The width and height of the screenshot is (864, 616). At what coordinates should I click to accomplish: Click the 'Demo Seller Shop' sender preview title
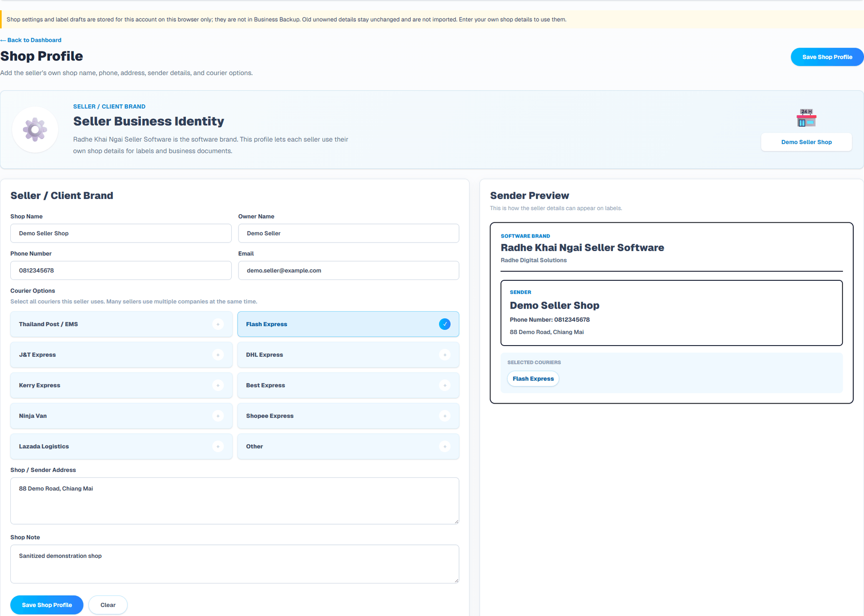point(554,306)
